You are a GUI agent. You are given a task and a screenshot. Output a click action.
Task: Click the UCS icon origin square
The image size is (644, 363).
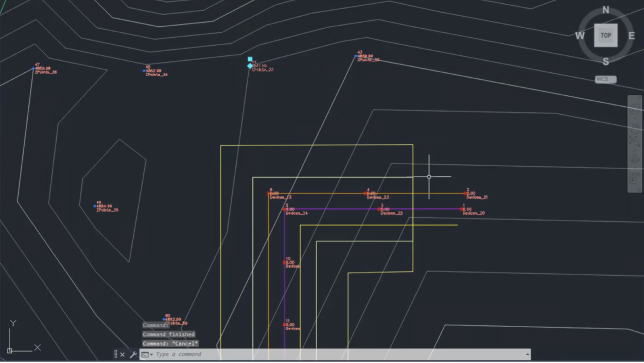click(x=9, y=351)
